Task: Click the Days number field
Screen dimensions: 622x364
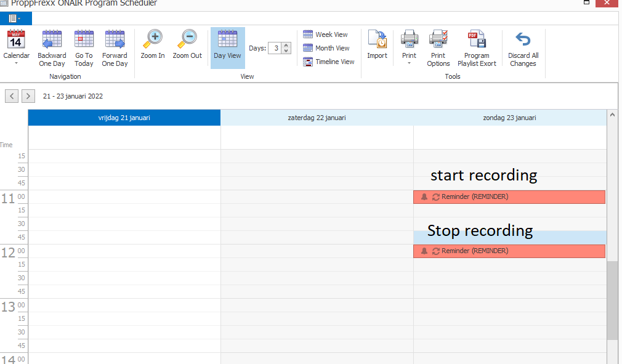Action: coord(275,48)
